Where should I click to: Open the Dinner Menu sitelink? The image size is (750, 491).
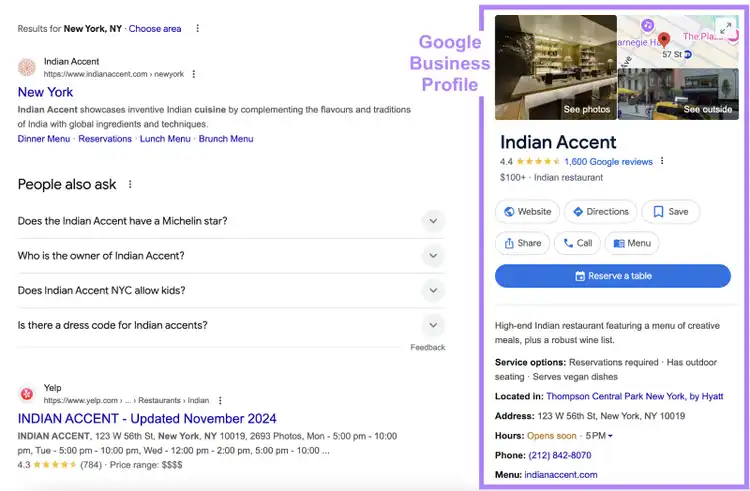44,139
